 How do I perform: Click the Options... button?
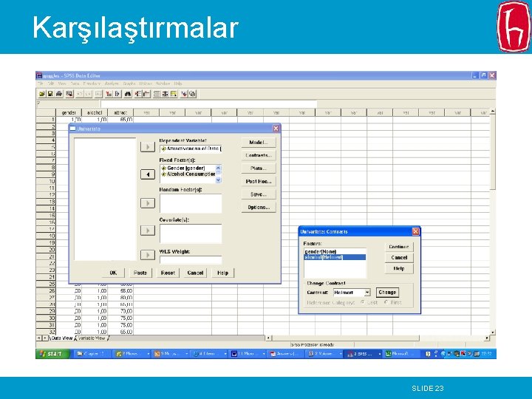[259, 208]
